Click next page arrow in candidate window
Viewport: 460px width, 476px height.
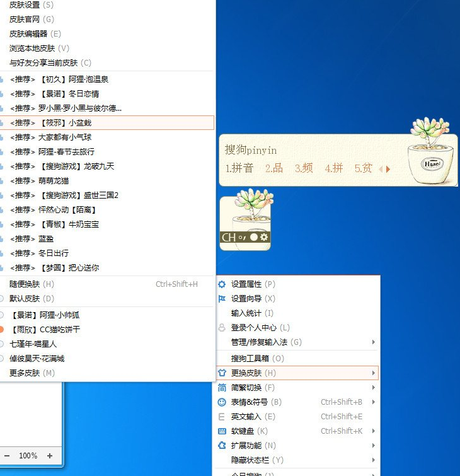pyautogui.click(x=388, y=169)
